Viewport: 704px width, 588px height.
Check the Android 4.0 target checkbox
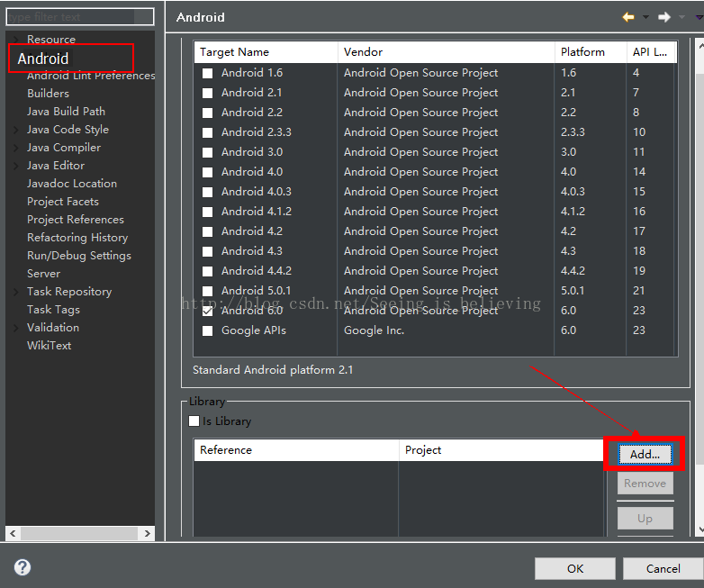tap(207, 172)
